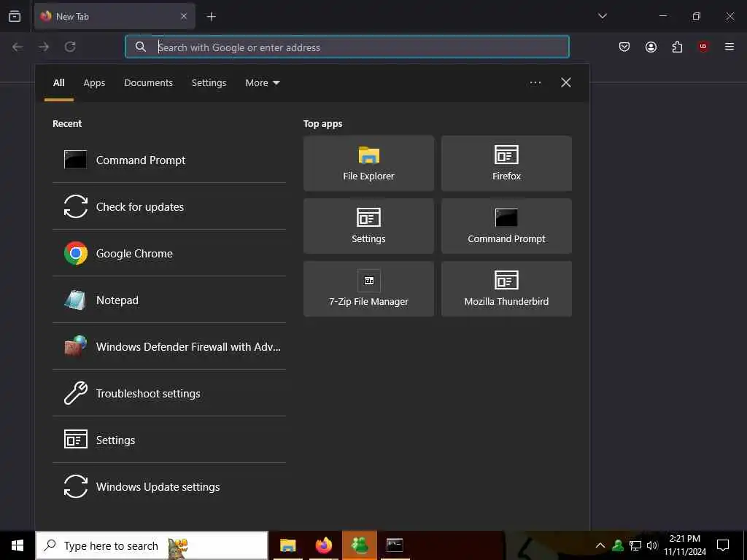747x560 pixels.
Task: Select the All search tab
Action: 58,83
